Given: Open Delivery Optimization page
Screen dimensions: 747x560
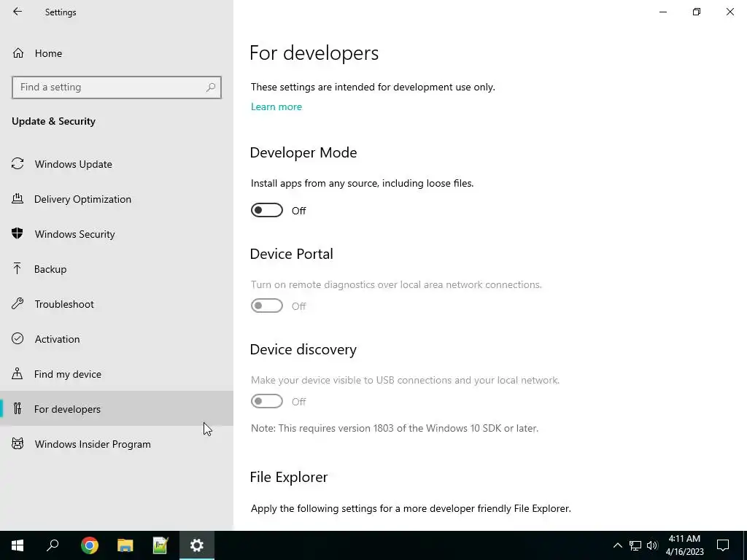Looking at the screenshot, I should tap(117, 199).
